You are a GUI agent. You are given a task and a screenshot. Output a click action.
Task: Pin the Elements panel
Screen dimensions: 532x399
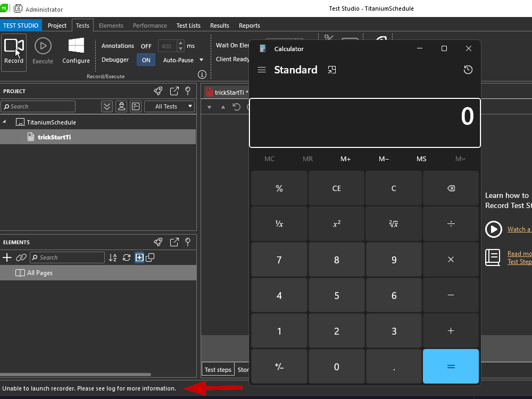pos(188,242)
